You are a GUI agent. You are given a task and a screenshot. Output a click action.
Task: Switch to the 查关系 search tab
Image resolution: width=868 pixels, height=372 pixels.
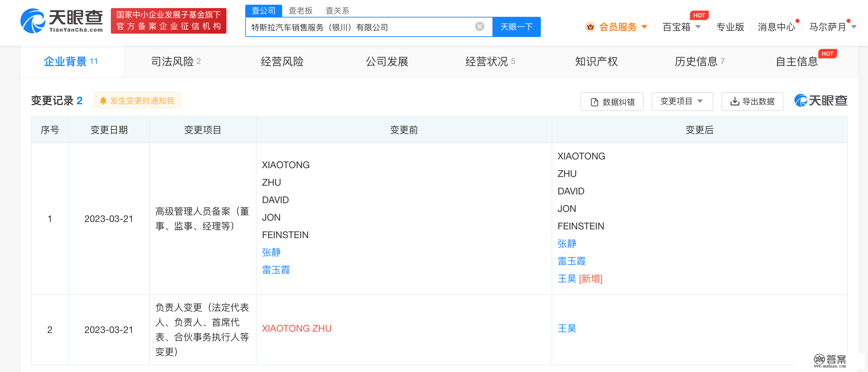337,11
